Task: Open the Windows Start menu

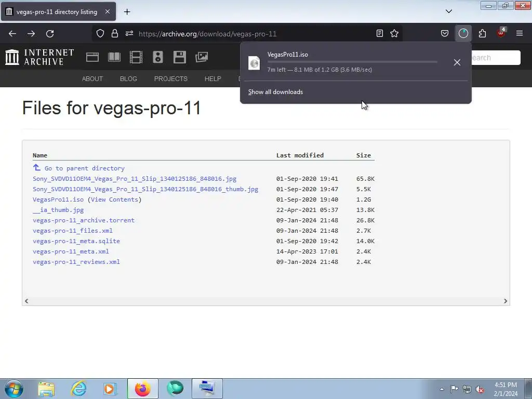Action: [14, 389]
